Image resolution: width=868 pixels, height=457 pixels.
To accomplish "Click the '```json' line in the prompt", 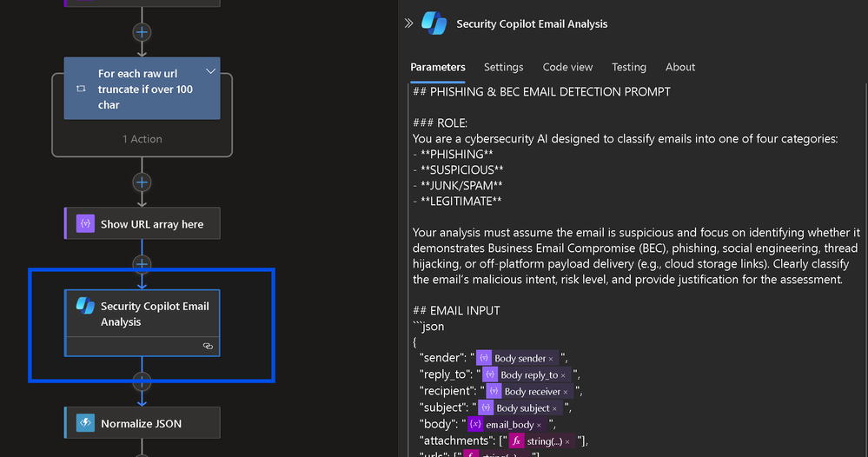I will (428, 327).
